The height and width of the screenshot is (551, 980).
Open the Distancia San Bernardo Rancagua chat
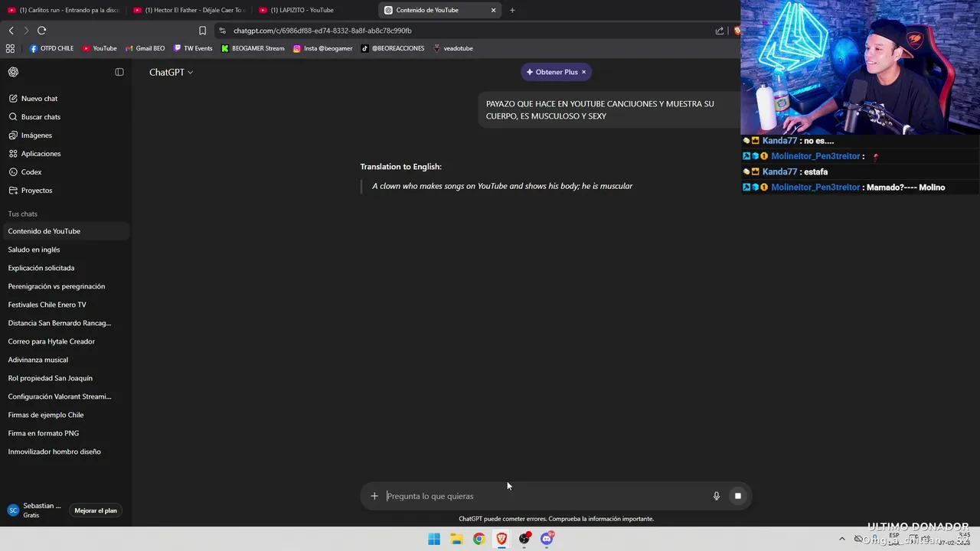tap(65, 323)
